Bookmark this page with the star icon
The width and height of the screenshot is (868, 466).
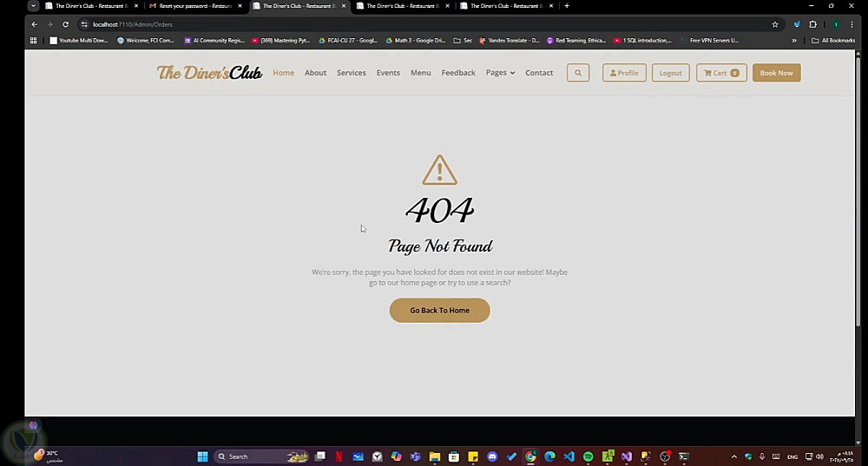[775, 24]
